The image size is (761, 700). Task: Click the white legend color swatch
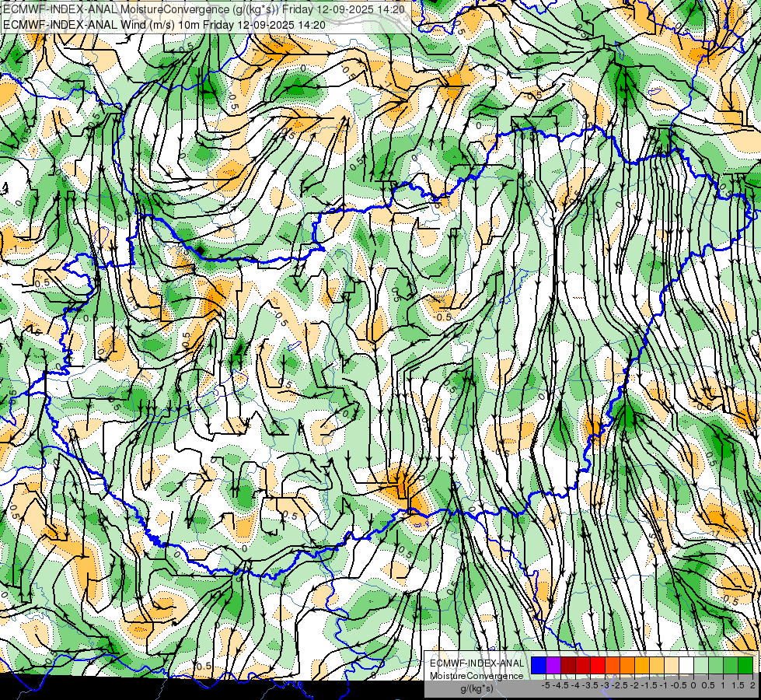(x=686, y=666)
